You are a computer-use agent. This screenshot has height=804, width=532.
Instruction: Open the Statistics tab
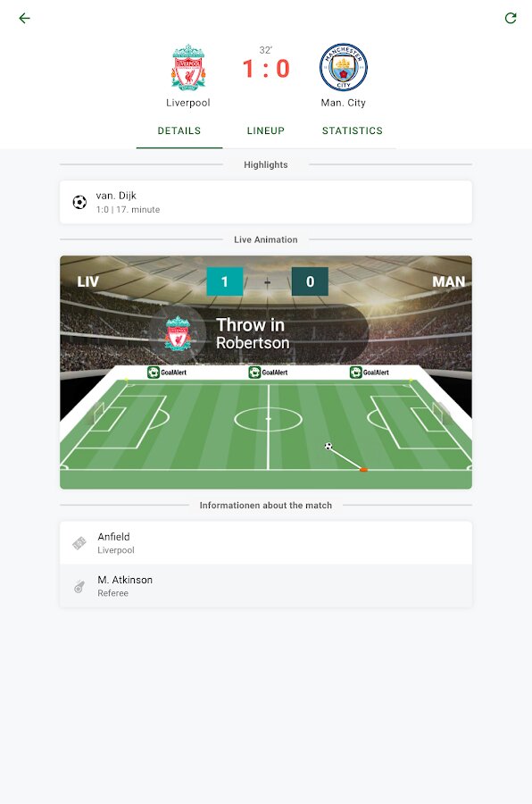pos(352,130)
